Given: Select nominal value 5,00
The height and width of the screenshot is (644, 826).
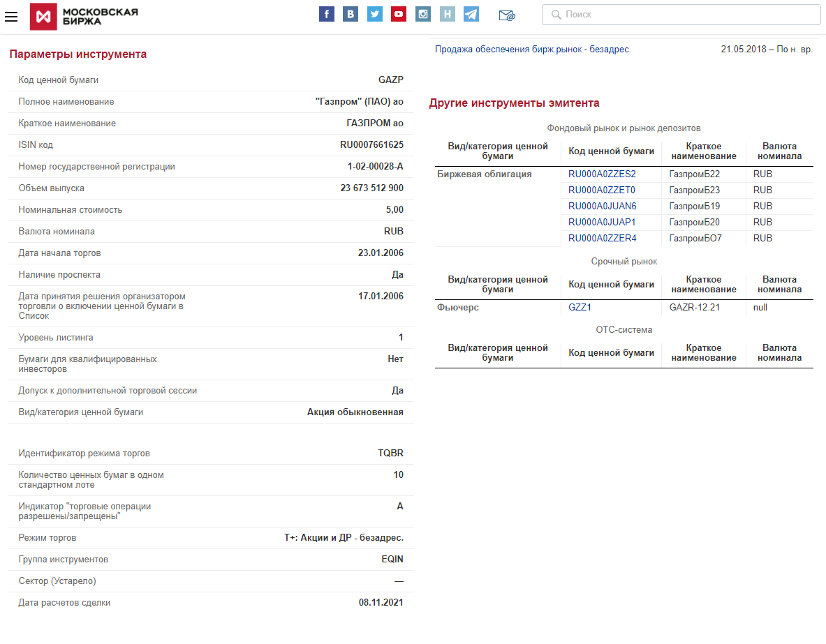Looking at the screenshot, I should pos(394,209).
